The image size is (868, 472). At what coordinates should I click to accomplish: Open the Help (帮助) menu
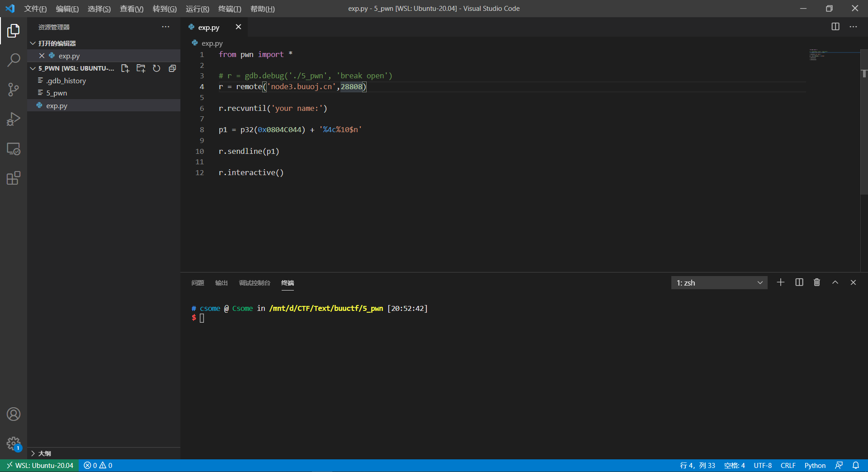coord(262,9)
